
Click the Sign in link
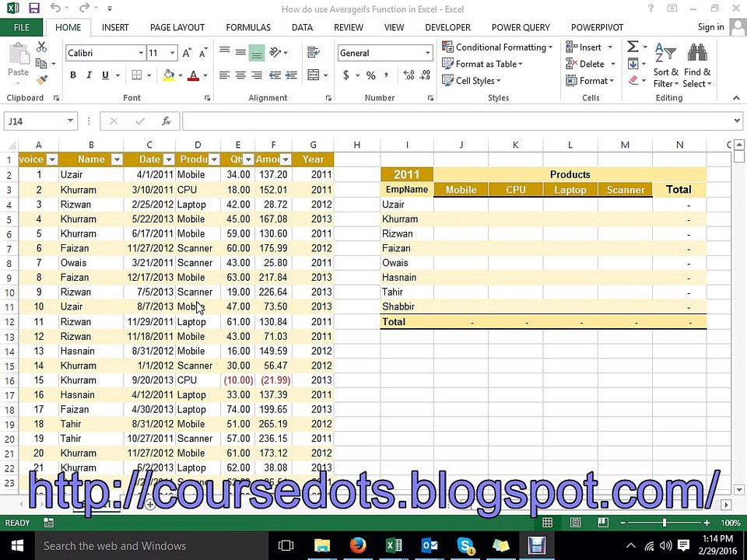pos(710,27)
